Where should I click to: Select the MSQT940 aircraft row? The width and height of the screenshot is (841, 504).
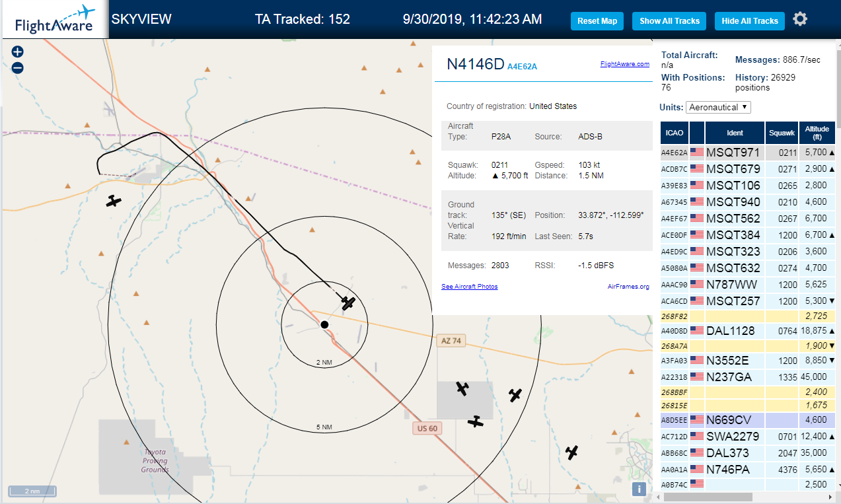[749, 202]
